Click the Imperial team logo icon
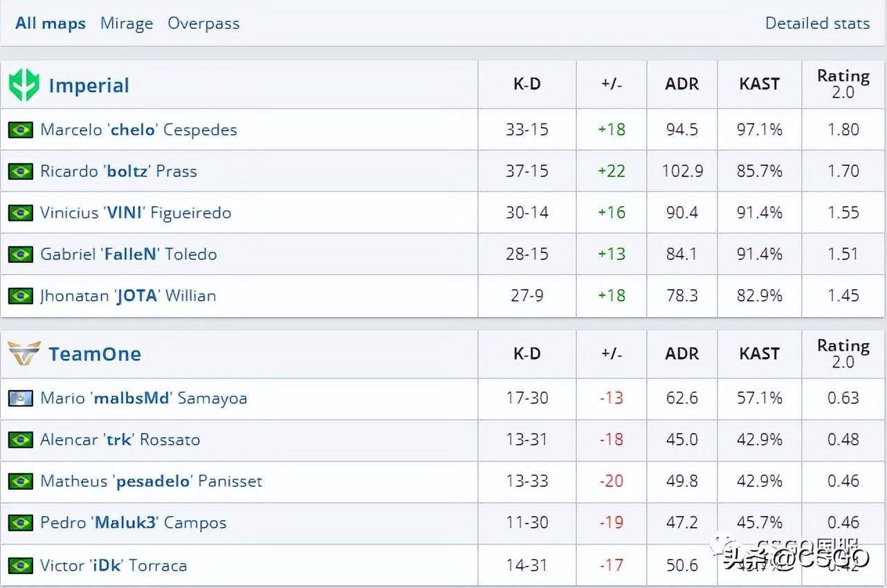The width and height of the screenshot is (887, 588). click(24, 85)
